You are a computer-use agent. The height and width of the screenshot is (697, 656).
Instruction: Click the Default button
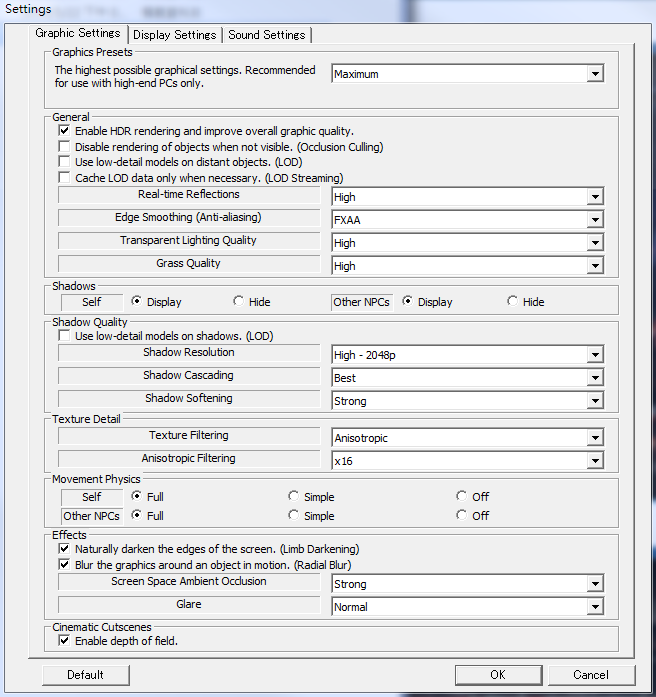pyautogui.click(x=86, y=675)
